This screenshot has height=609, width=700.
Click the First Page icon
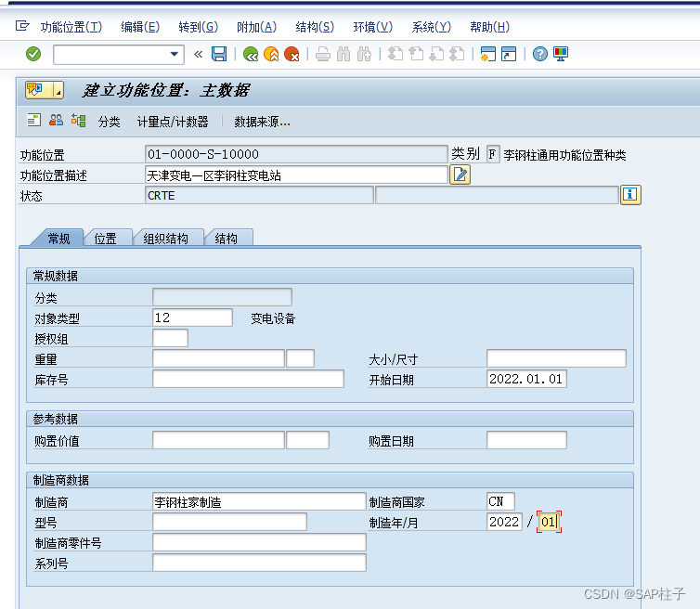(x=395, y=55)
